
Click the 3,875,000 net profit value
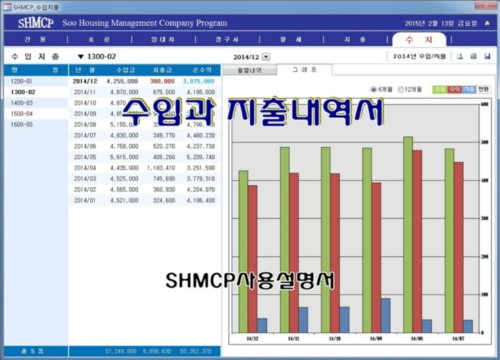pyautogui.click(x=199, y=81)
